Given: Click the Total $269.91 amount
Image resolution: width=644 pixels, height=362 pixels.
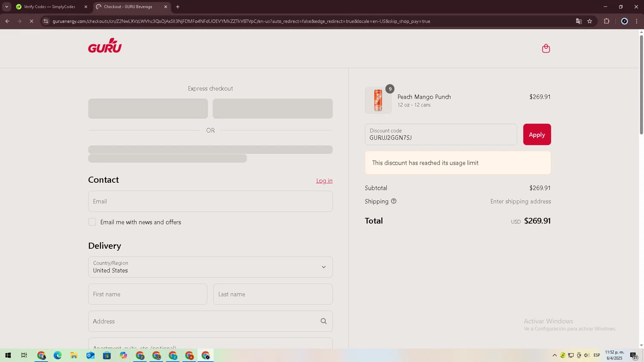Looking at the screenshot, I should [537, 221].
